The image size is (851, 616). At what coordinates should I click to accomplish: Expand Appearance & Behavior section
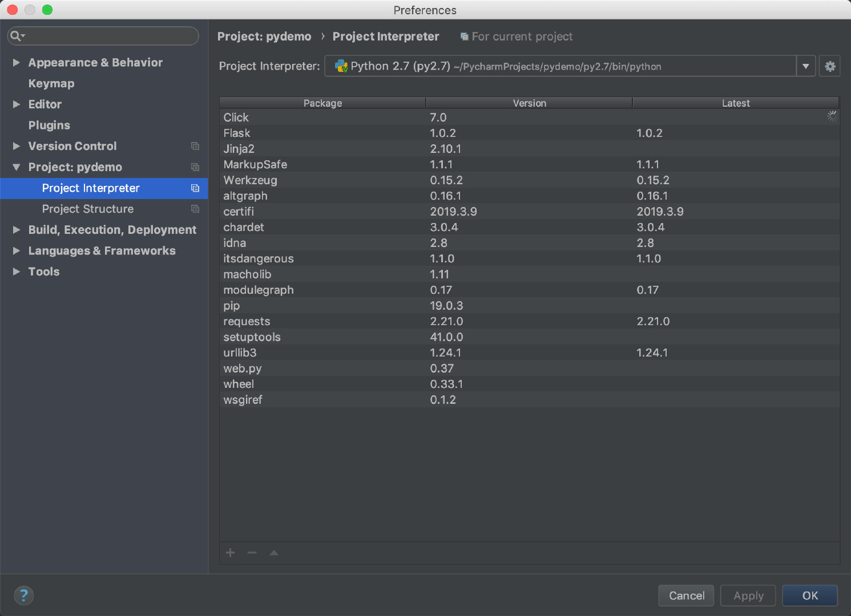click(x=17, y=63)
